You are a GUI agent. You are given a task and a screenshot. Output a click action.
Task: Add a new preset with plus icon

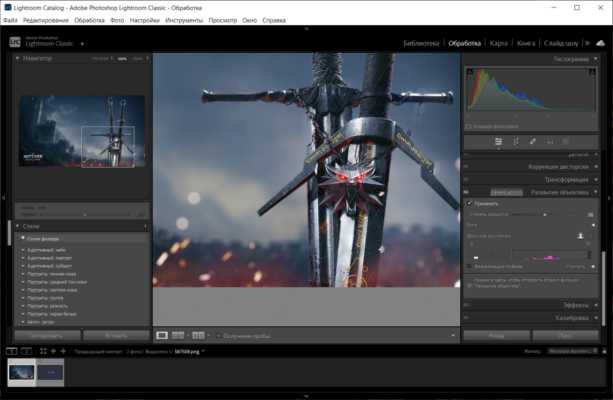point(145,226)
